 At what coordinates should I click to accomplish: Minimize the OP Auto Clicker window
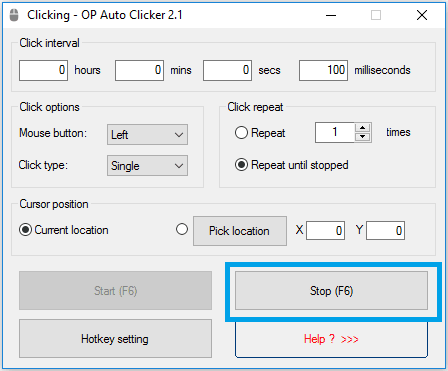pyautogui.click(x=331, y=15)
